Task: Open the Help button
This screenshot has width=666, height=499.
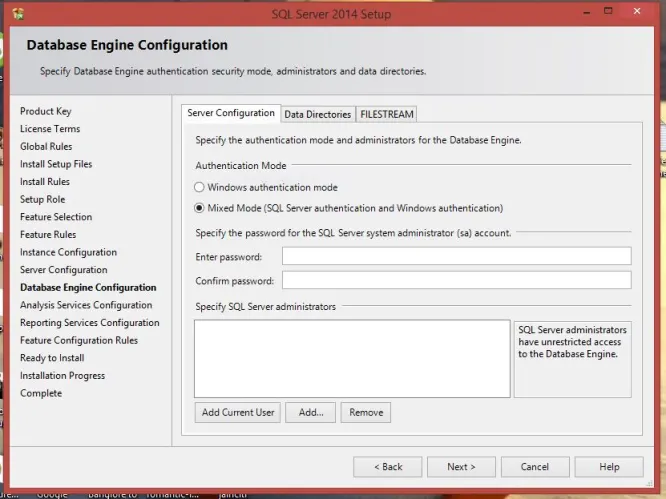Action: coord(608,466)
